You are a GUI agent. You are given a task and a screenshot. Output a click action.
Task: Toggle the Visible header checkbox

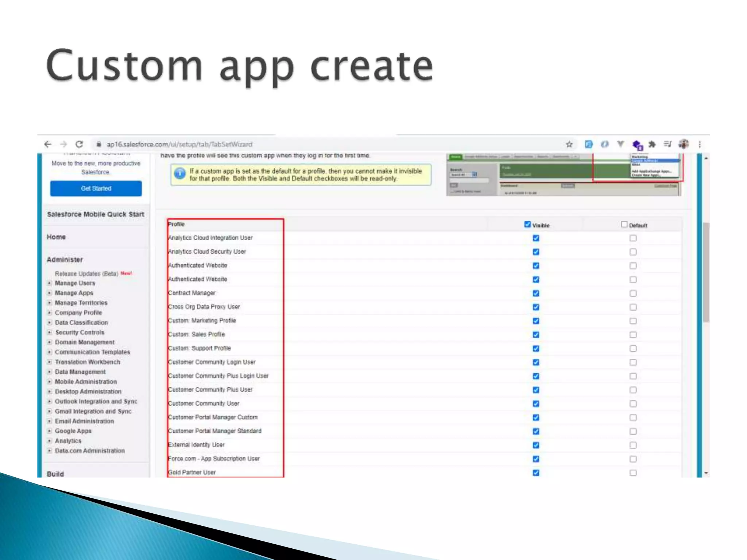527,225
